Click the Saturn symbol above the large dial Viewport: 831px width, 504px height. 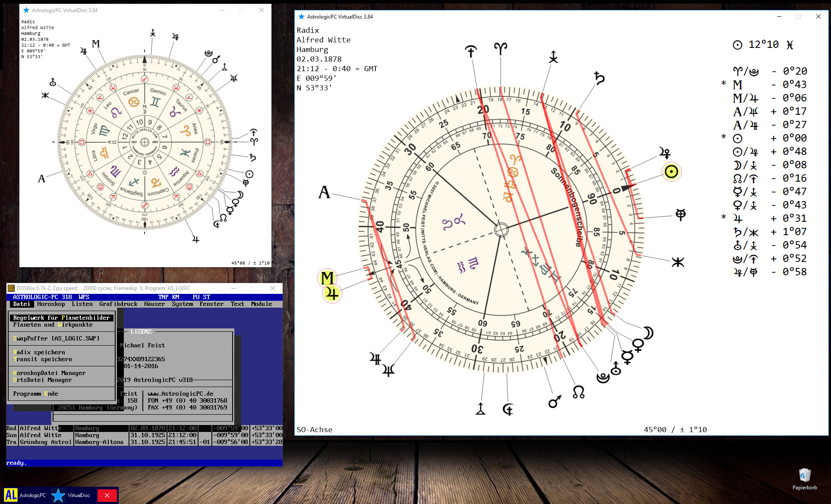click(599, 78)
